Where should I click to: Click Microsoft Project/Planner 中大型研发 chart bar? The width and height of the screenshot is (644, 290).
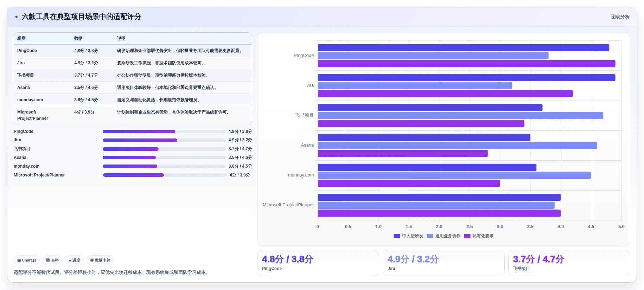[439, 198]
